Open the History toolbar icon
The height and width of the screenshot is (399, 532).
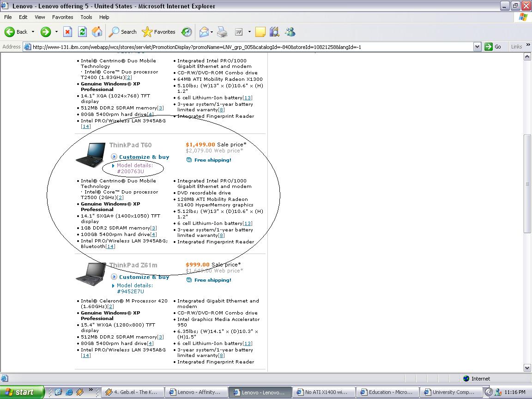(x=186, y=32)
